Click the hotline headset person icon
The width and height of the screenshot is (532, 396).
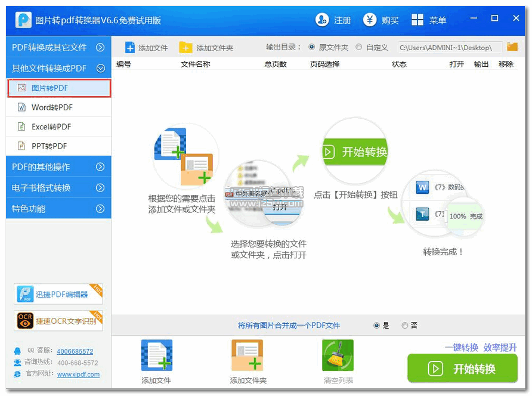pos(17,363)
